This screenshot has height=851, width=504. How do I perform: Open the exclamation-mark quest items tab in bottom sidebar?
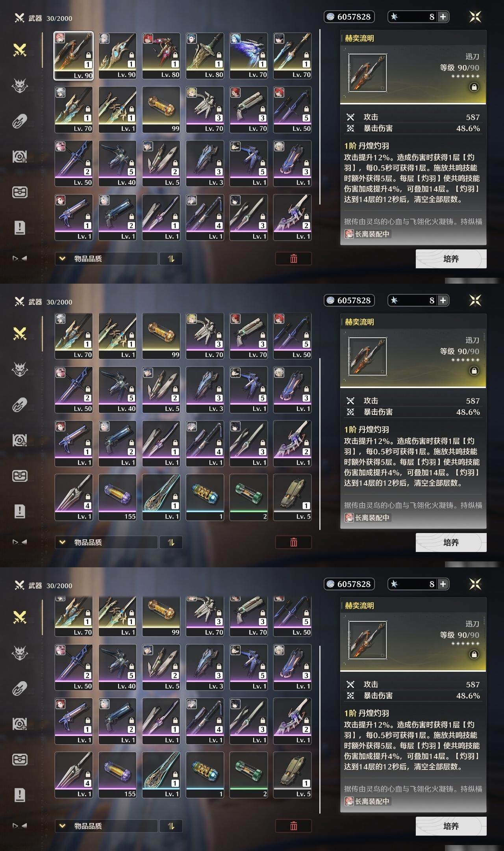coord(20,795)
